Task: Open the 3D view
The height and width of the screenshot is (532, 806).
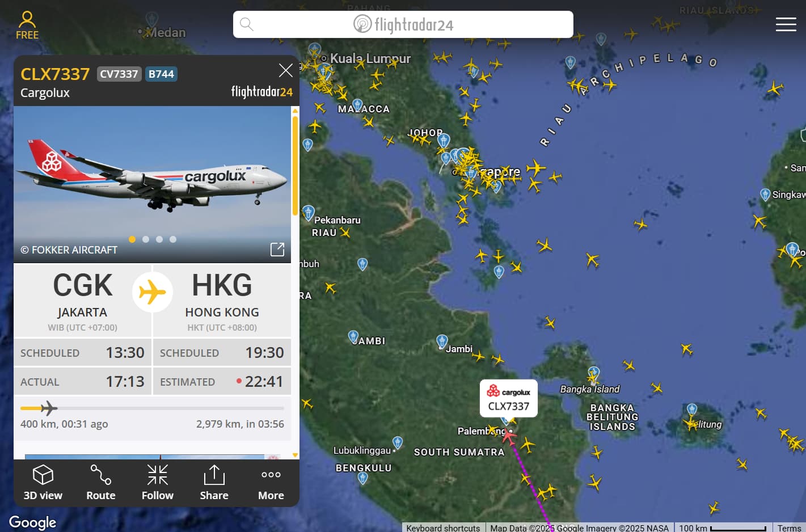Action: point(43,483)
